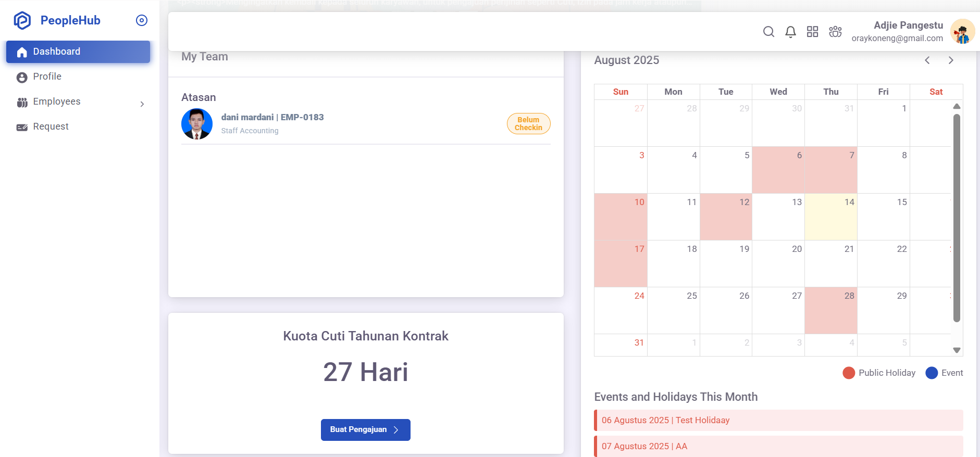Select August 31 in the calendar
This screenshot has height=457, width=980.
tap(621, 345)
